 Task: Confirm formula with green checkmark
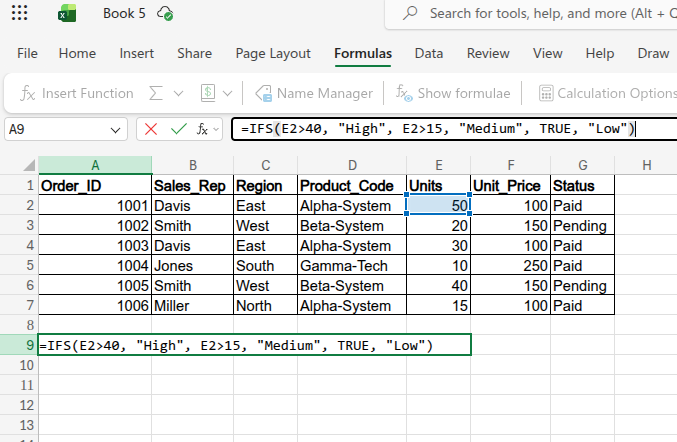(x=178, y=129)
